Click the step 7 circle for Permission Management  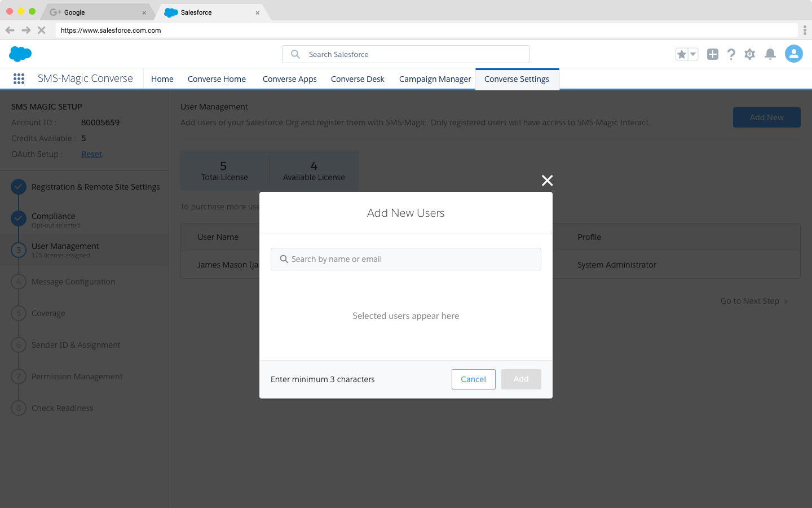[x=19, y=376]
